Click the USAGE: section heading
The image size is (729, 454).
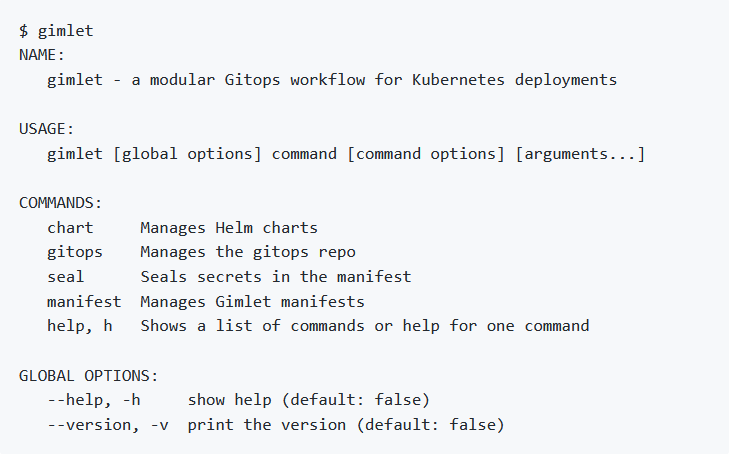click(x=46, y=129)
